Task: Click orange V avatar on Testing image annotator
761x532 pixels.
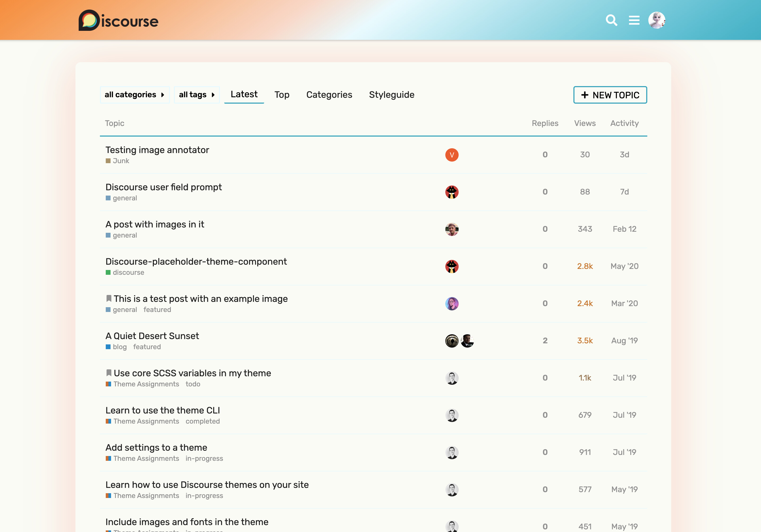Action: point(451,155)
